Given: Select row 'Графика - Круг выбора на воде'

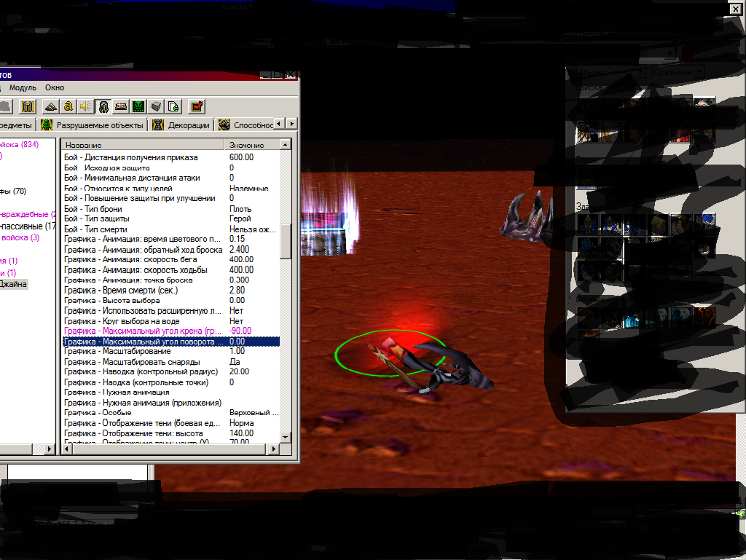Looking at the screenshot, I should (171, 321).
